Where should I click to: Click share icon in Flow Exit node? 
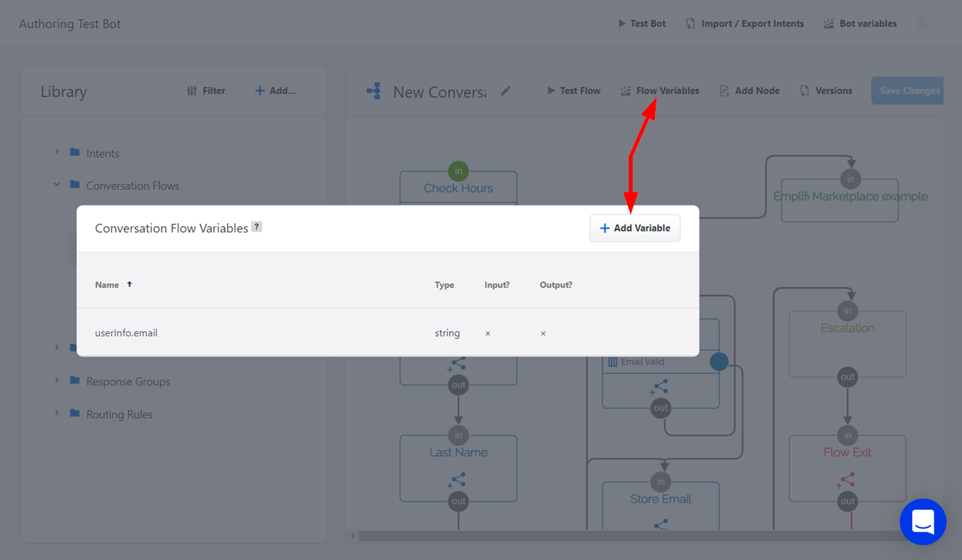[847, 482]
